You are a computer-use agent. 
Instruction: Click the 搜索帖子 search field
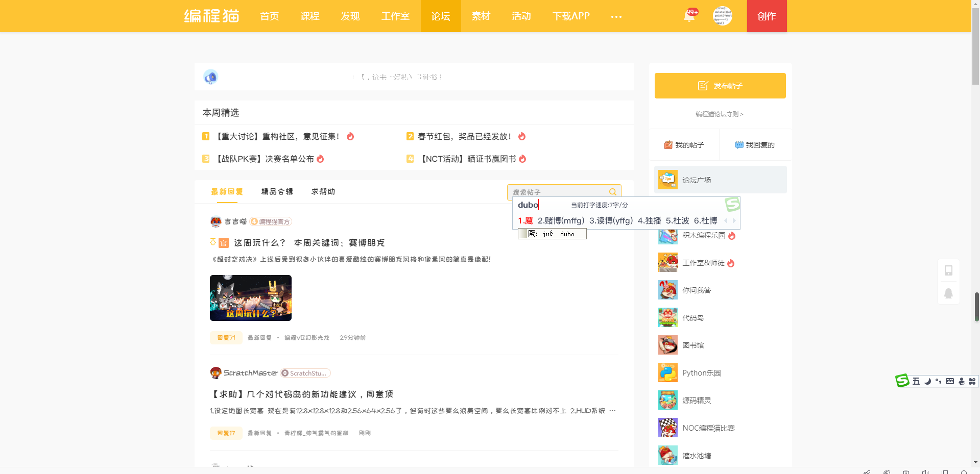tap(564, 192)
